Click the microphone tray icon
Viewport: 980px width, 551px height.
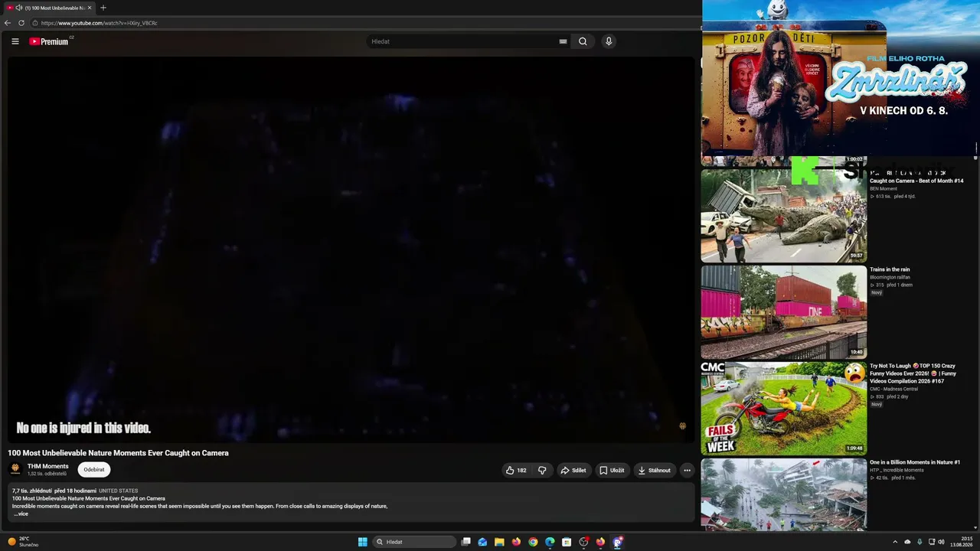click(919, 542)
